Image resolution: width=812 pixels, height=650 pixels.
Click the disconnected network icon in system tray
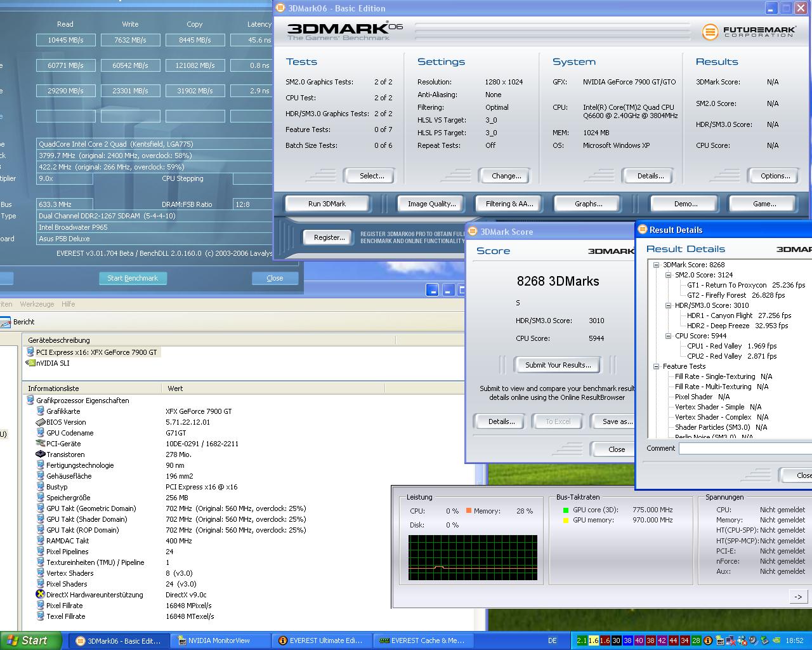tap(730, 640)
